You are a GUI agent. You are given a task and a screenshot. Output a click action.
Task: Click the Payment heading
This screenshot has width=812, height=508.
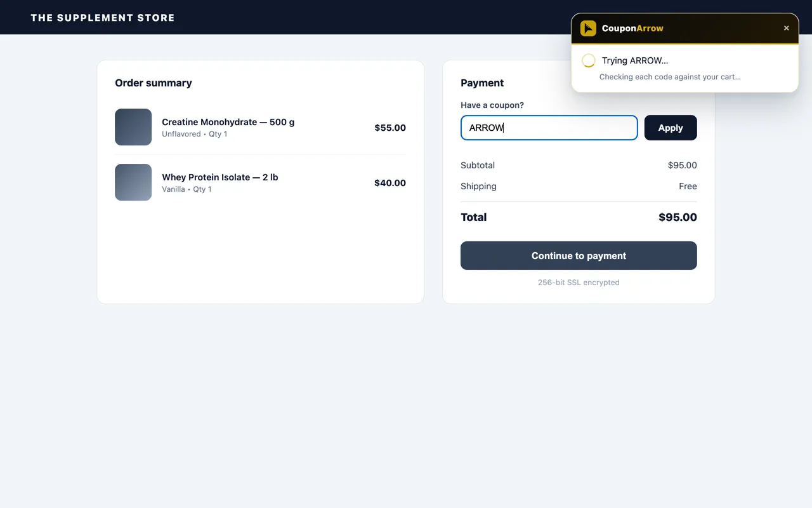click(482, 83)
